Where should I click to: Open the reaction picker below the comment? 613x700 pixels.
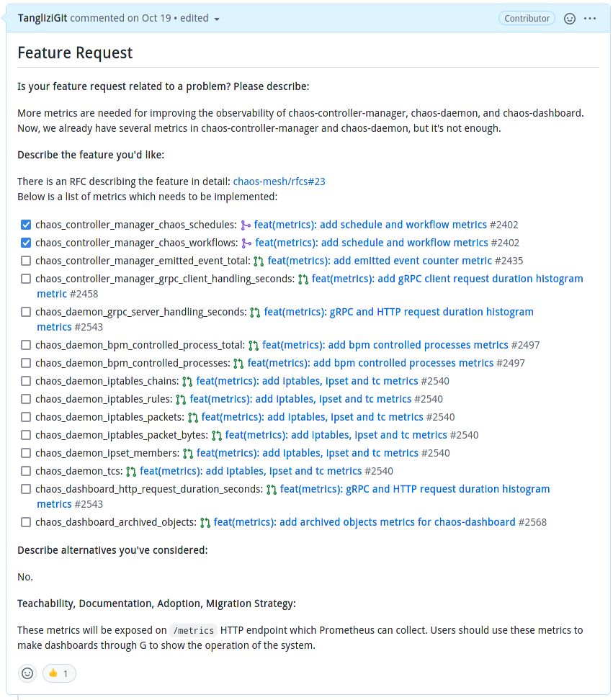tap(27, 673)
